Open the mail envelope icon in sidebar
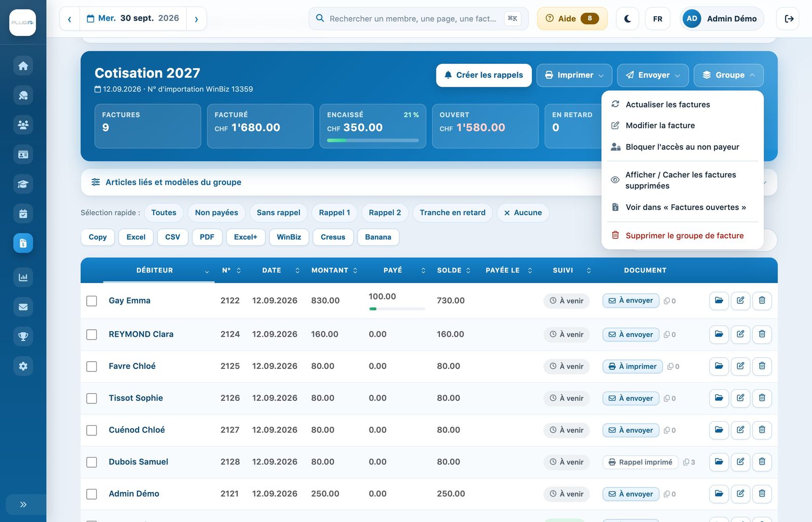Image resolution: width=812 pixels, height=522 pixels. click(23, 307)
